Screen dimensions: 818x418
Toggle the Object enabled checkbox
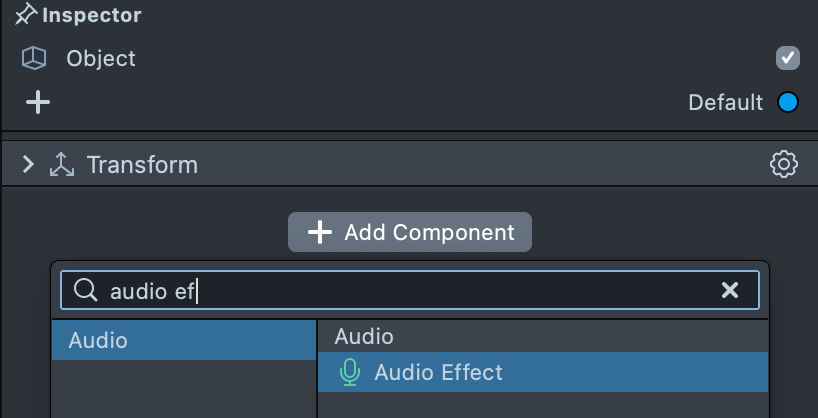pyautogui.click(x=787, y=58)
